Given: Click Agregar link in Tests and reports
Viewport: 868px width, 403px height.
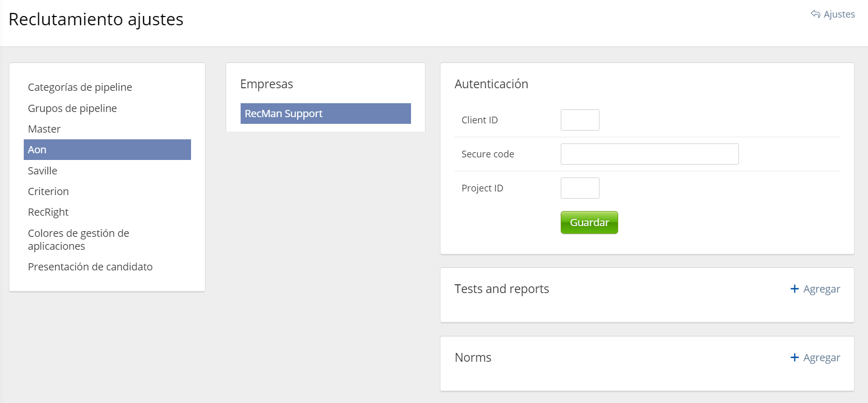Looking at the screenshot, I should point(822,289).
